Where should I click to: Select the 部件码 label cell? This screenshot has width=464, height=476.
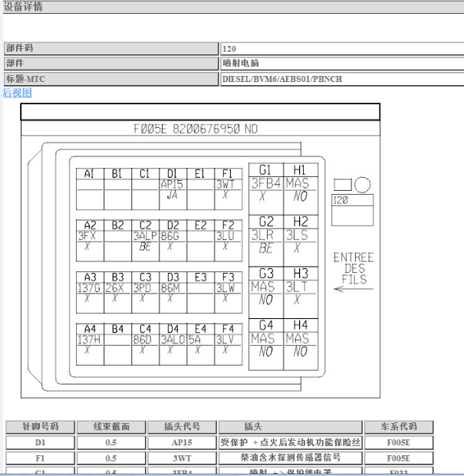tap(111, 48)
